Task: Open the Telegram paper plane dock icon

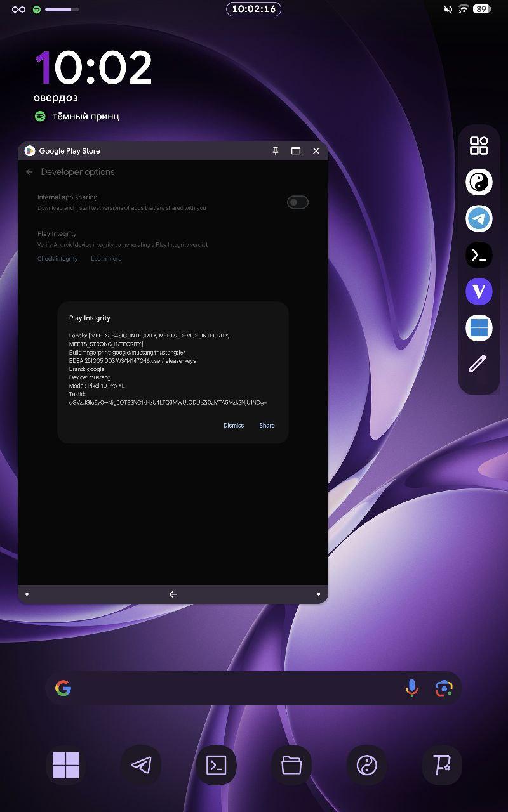Action: tap(141, 765)
